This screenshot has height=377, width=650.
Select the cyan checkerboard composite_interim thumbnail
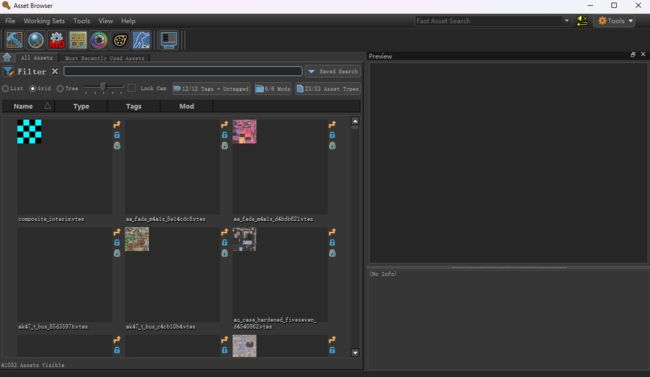[29, 131]
